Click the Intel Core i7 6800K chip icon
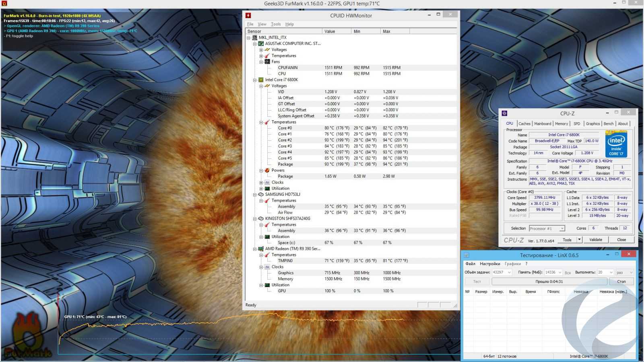The height and width of the screenshot is (362, 644). point(261,80)
